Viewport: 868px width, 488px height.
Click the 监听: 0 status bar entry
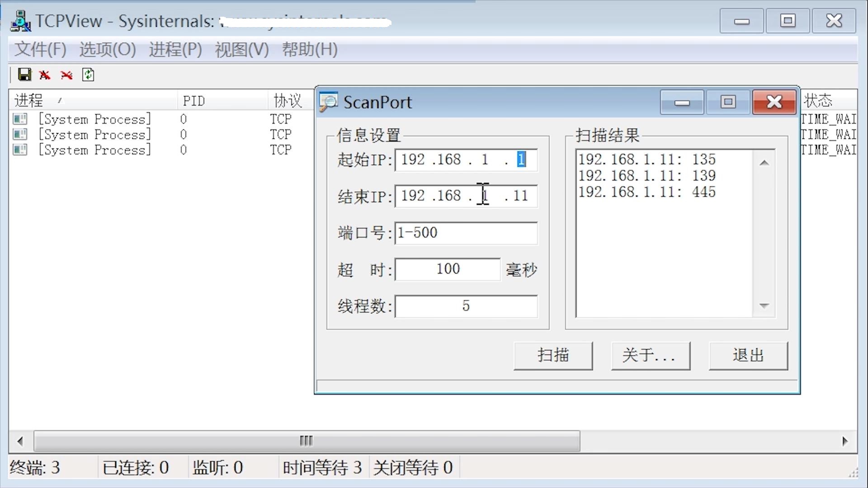click(218, 468)
